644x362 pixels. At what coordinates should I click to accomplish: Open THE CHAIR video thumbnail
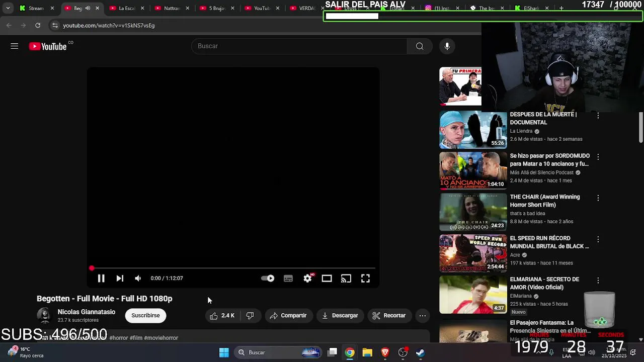(473, 212)
